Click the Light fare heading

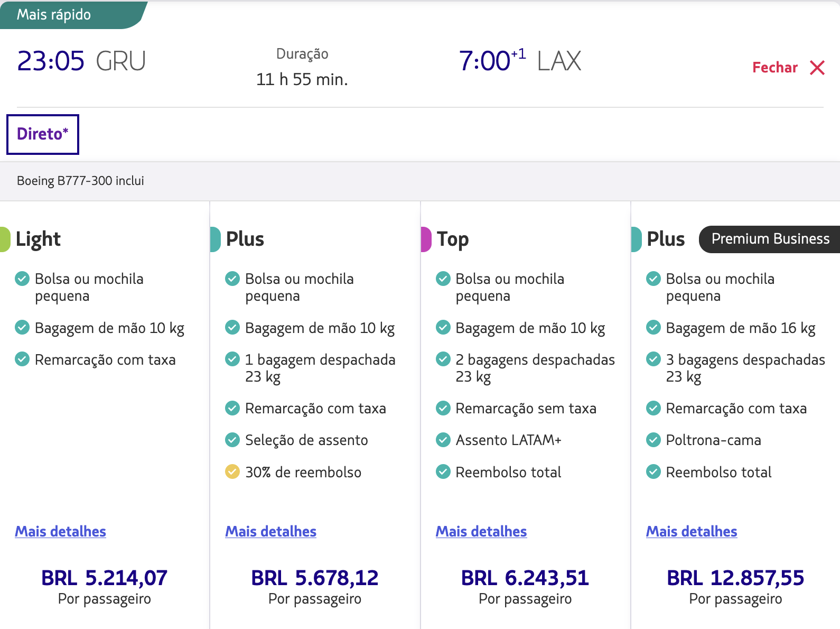pyautogui.click(x=38, y=239)
